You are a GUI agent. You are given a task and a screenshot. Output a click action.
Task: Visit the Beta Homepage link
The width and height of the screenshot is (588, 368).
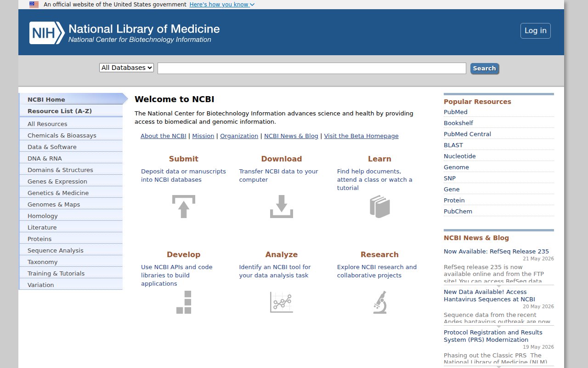pyautogui.click(x=361, y=136)
